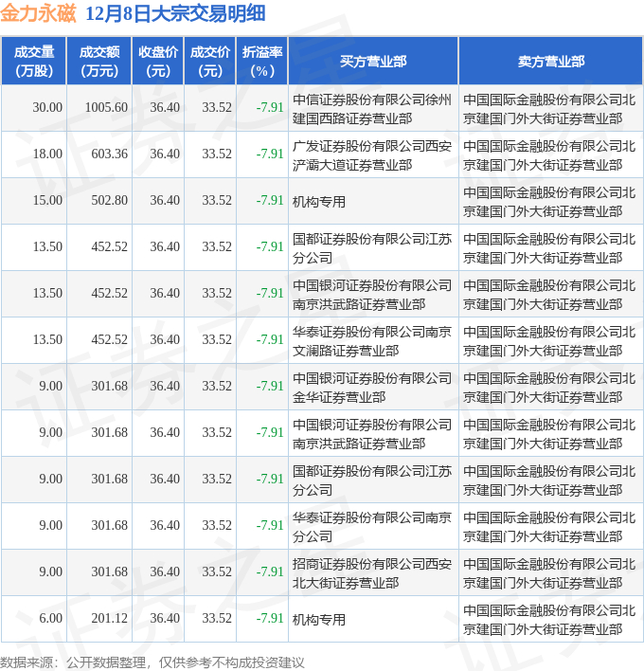Click the heading 12月8日大宗交易明细
This screenshot has width=644, height=671.
tap(175, 13)
